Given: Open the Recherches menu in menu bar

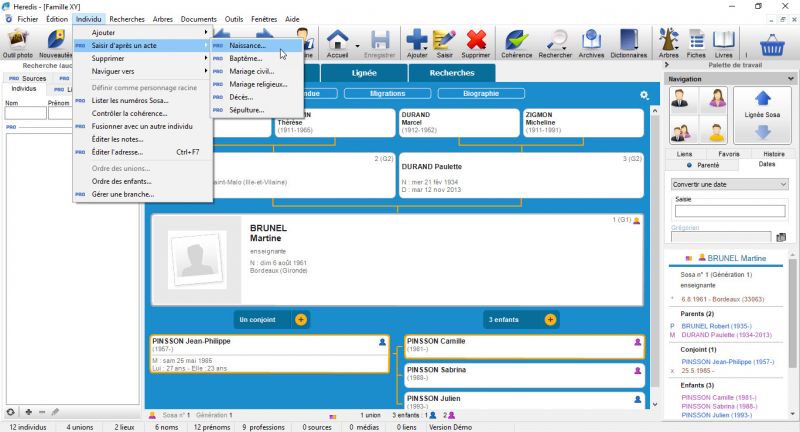Looking at the screenshot, I should pyautogui.click(x=127, y=19).
